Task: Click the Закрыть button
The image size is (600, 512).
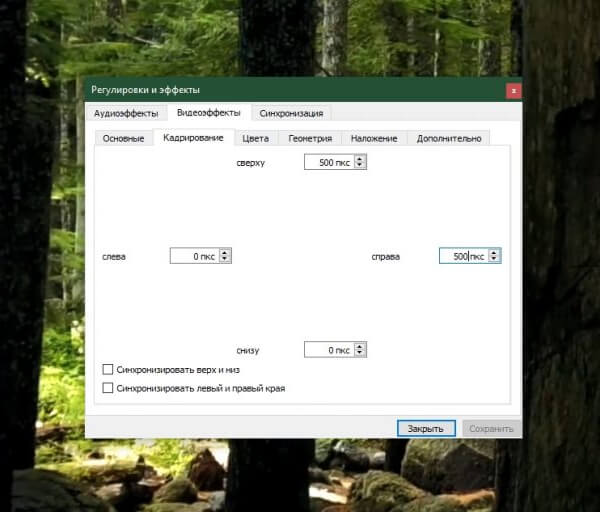Action: (x=426, y=429)
